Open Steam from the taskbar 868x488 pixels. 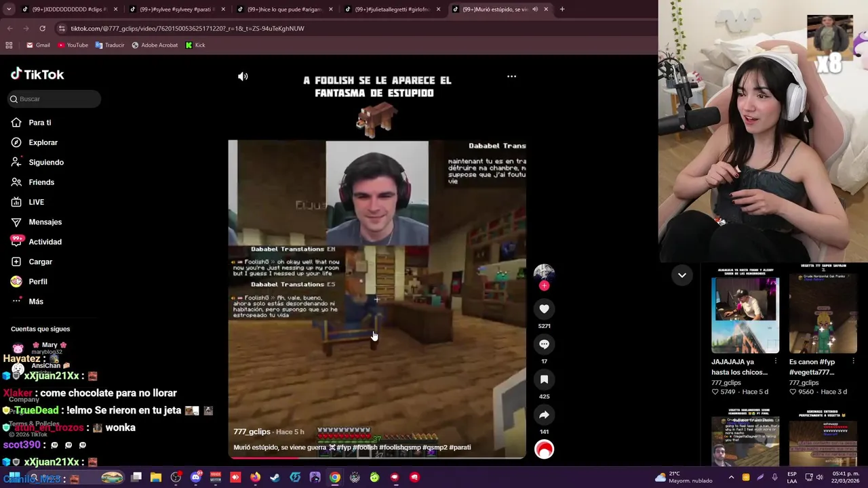pos(275,478)
